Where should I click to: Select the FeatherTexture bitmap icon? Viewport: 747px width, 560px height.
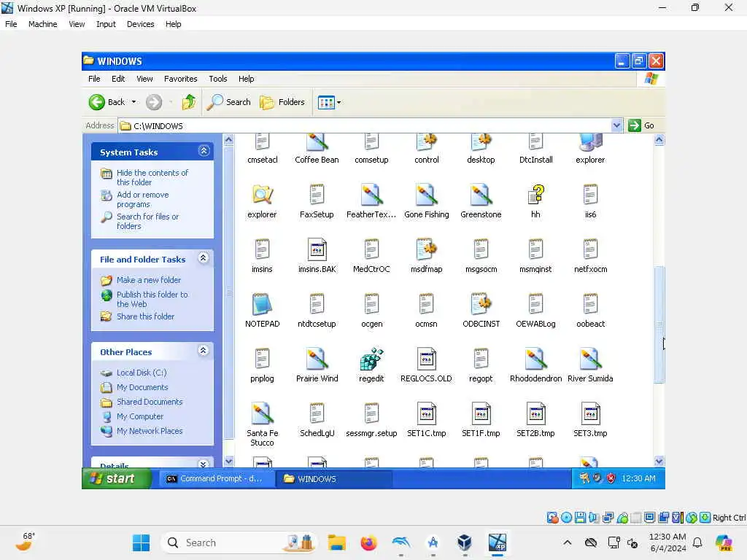371,194
